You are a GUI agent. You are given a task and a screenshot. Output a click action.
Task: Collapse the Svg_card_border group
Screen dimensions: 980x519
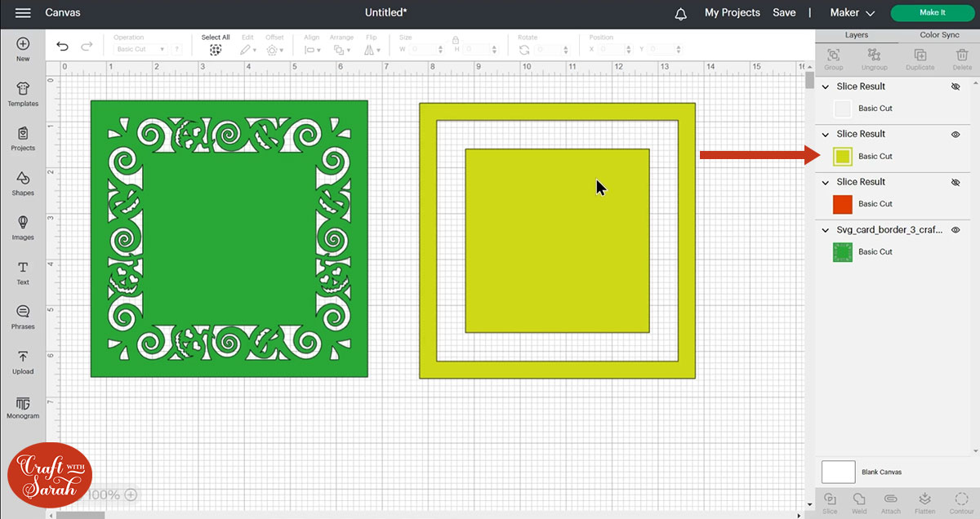826,230
